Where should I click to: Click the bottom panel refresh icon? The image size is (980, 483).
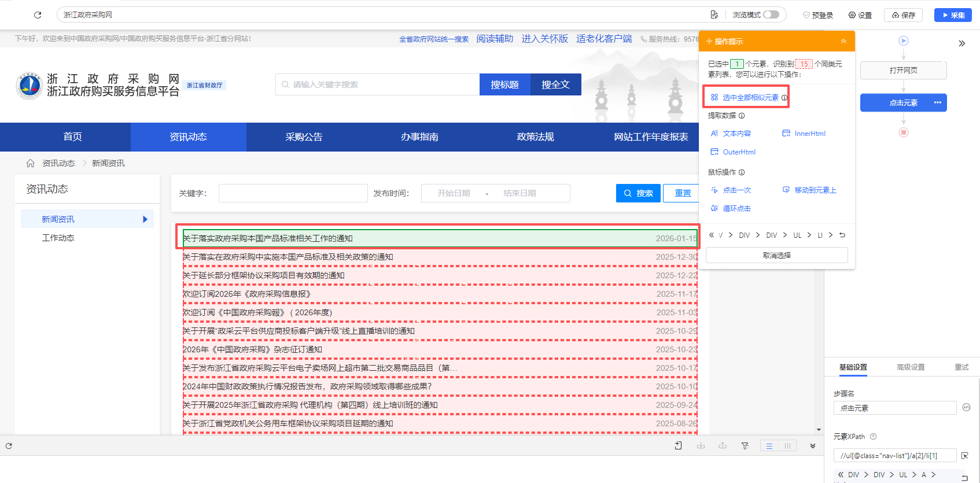(x=9, y=446)
